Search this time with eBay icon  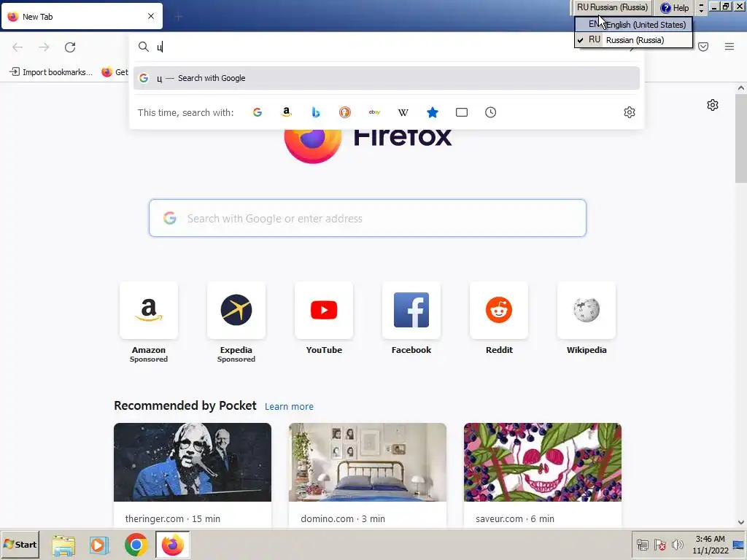click(x=374, y=112)
